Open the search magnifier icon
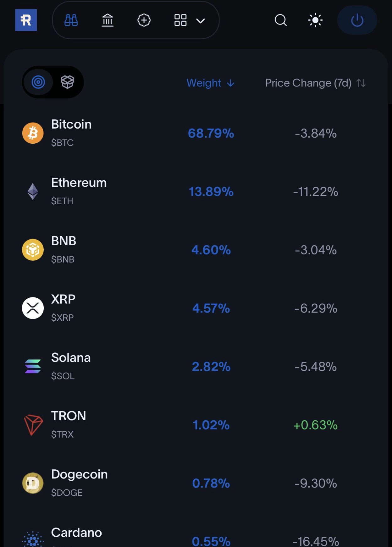 [x=280, y=20]
